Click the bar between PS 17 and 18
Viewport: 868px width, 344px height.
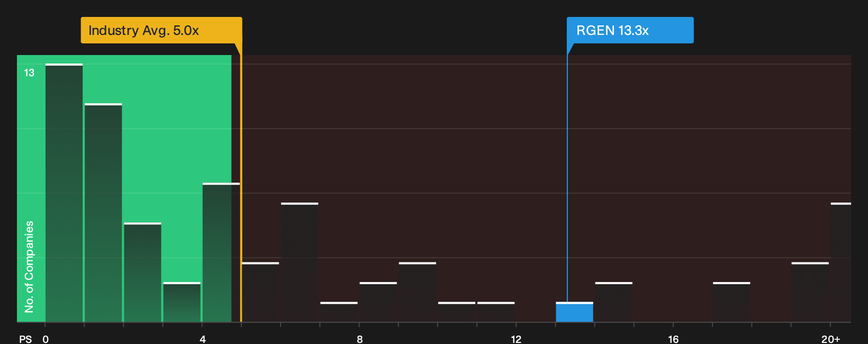point(731,302)
